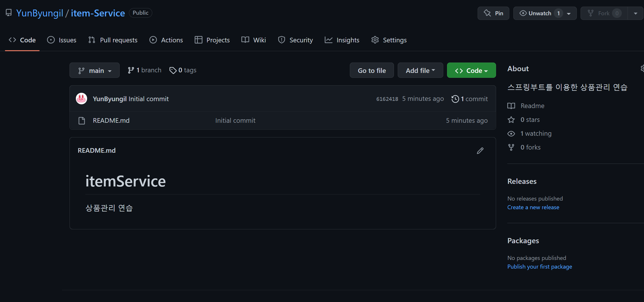Open the main branch selector dropdown
Viewport: 644px width, 302px height.
(95, 70)
